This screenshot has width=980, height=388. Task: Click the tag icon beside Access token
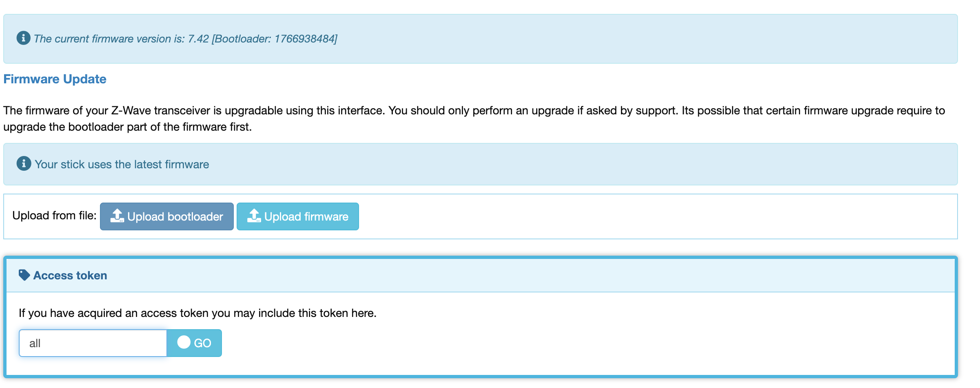(24, 275)
